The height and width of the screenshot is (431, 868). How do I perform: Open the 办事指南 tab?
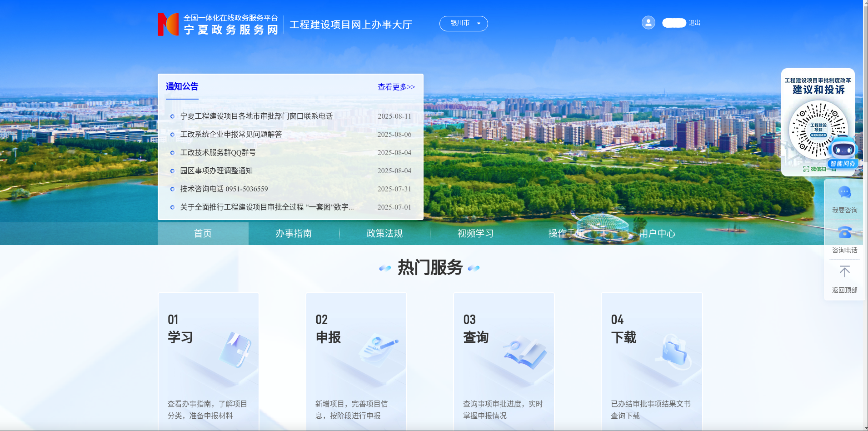tap(294, 233)
